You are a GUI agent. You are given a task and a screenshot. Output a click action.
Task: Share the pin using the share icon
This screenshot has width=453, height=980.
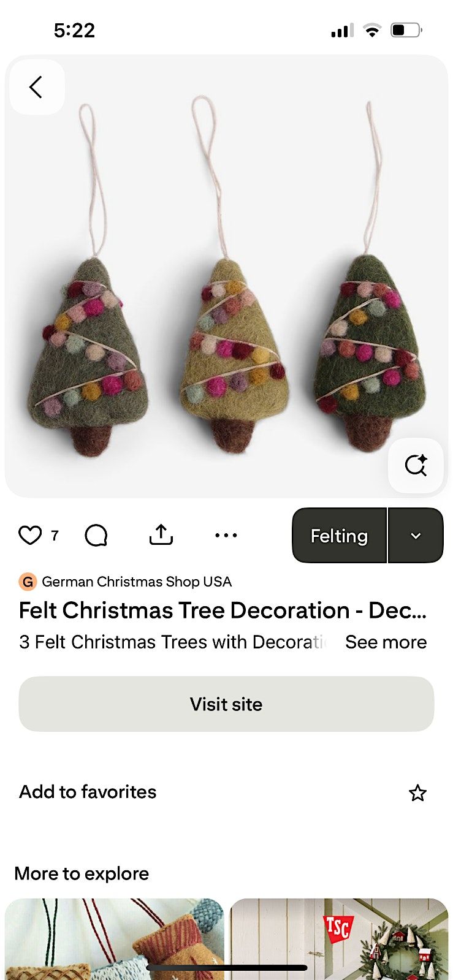point(160,534)
